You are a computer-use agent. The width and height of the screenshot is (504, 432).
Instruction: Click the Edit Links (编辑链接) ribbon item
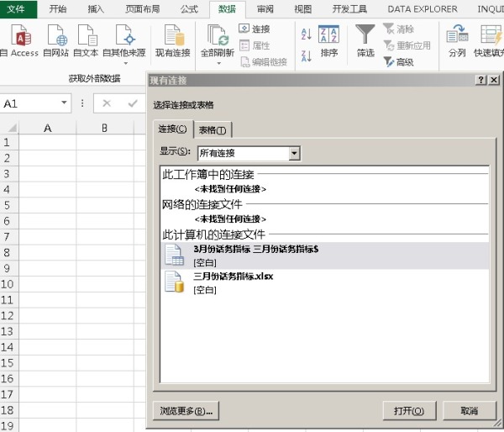264,61
